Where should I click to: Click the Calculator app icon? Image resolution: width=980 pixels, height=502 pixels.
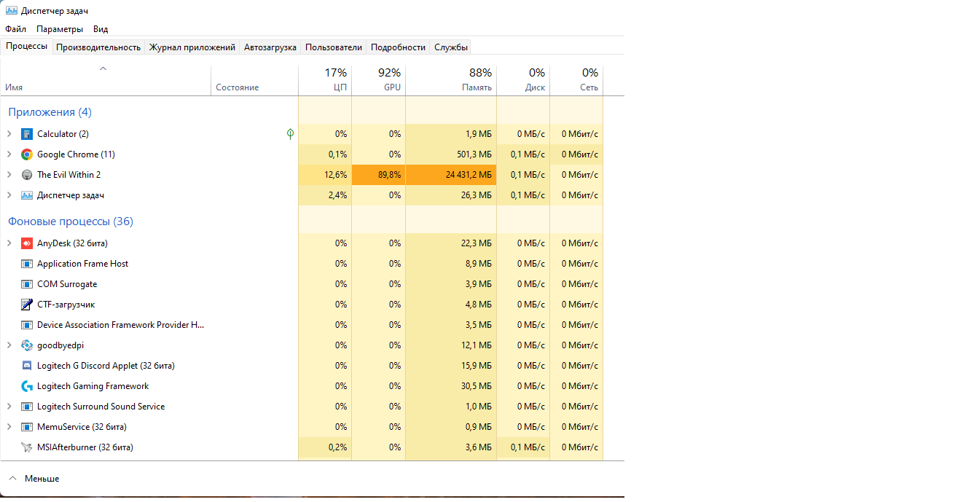click(27, 134)
